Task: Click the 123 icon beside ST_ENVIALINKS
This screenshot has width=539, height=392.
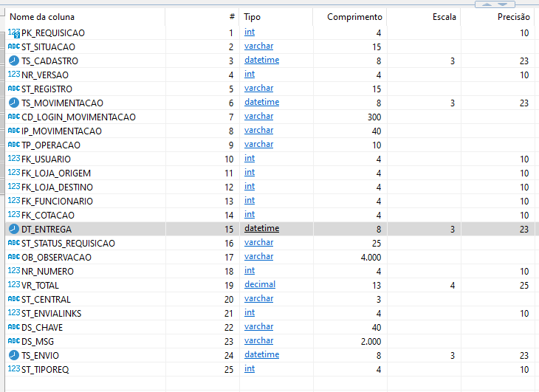Action: (x=14, y=313)
